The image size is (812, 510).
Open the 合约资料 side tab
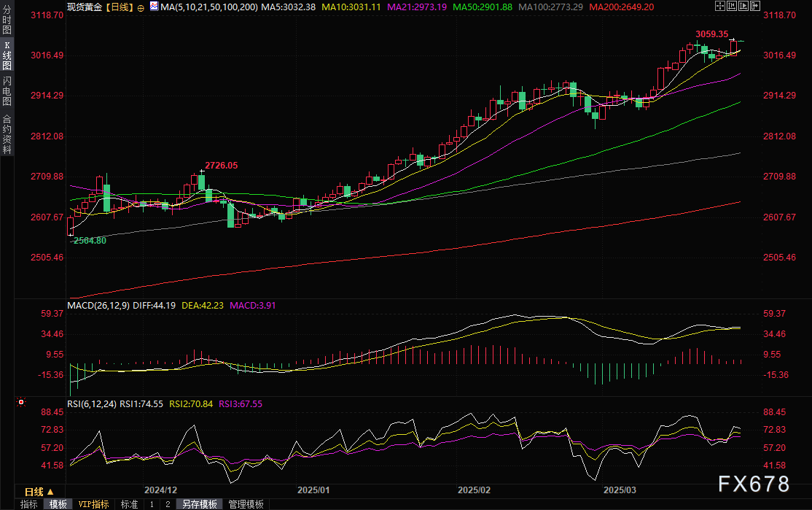tap(7, 134)
